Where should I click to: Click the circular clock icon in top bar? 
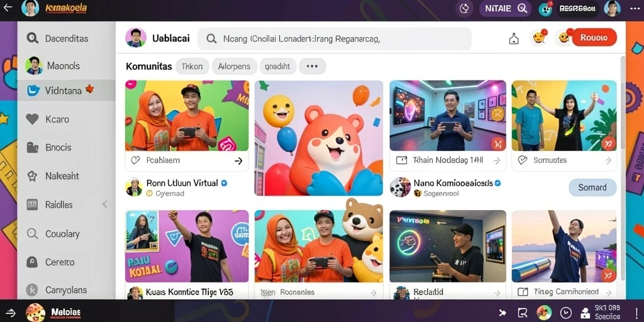(x=464, y=9)
